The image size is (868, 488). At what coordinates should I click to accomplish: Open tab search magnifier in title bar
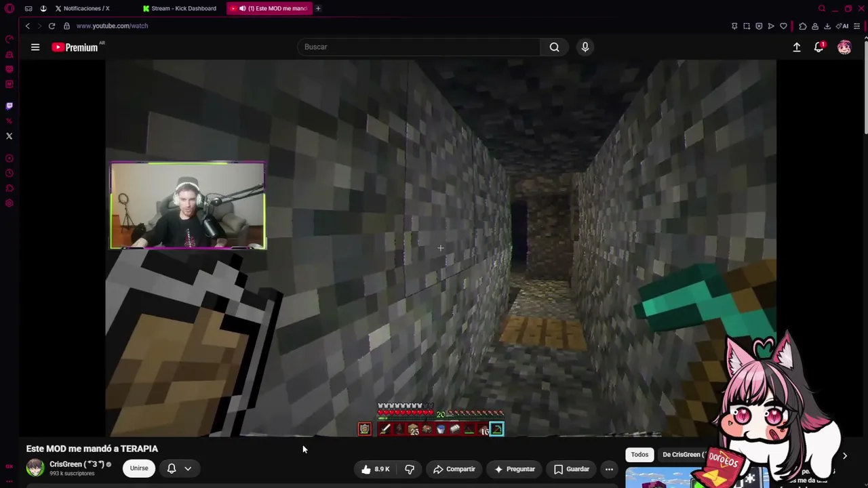[822, 8]
